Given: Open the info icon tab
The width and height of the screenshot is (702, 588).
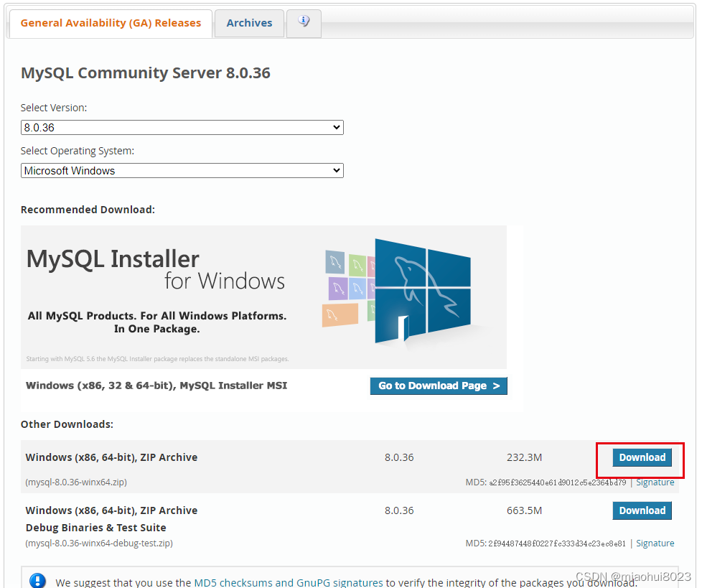Looking at the screenshot, I should (304, 23).
